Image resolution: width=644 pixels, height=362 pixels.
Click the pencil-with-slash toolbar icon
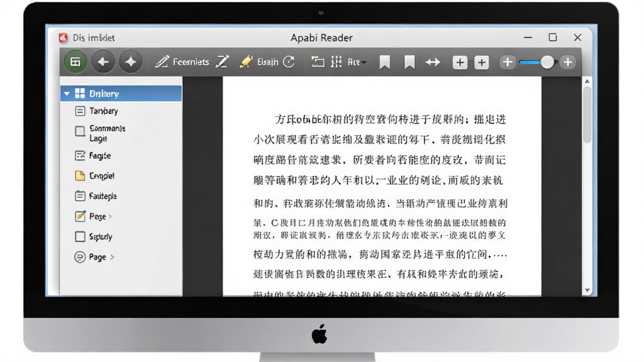222,62
